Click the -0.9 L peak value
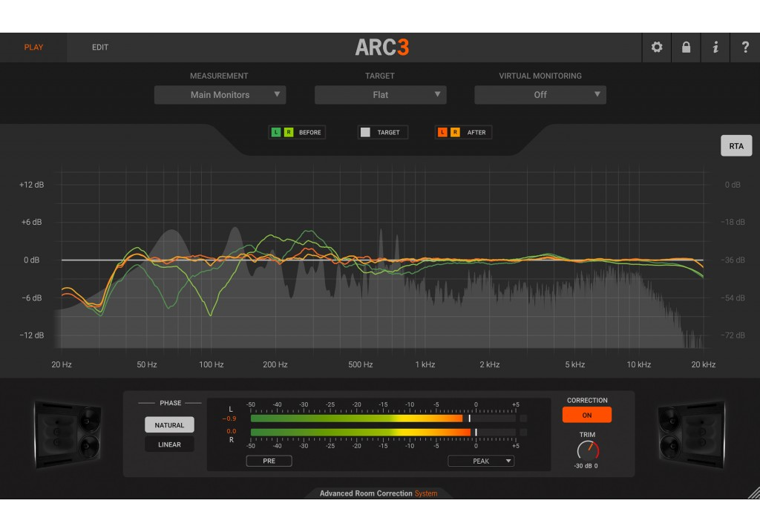This screenshot has width=760, height=532. 229,418
